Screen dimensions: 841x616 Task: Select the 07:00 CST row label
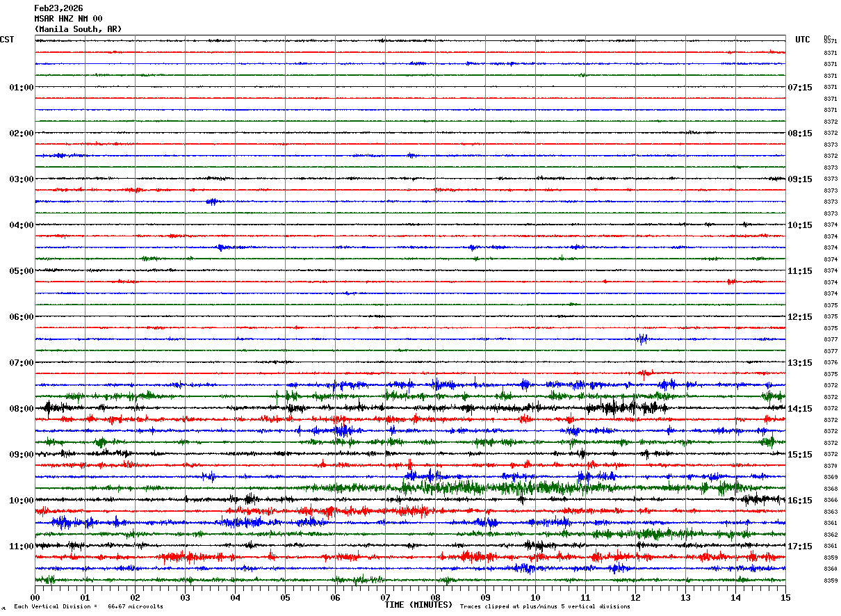22,363
